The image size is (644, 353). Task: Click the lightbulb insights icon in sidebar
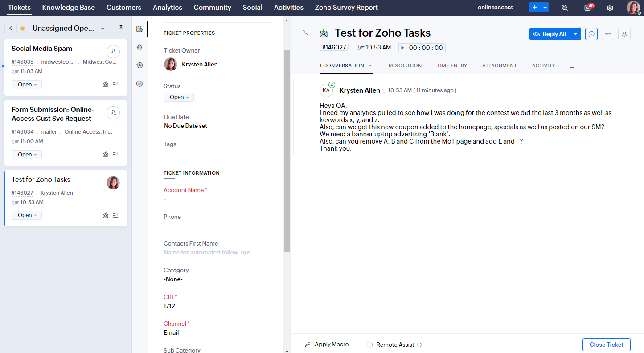pos(139,47)
